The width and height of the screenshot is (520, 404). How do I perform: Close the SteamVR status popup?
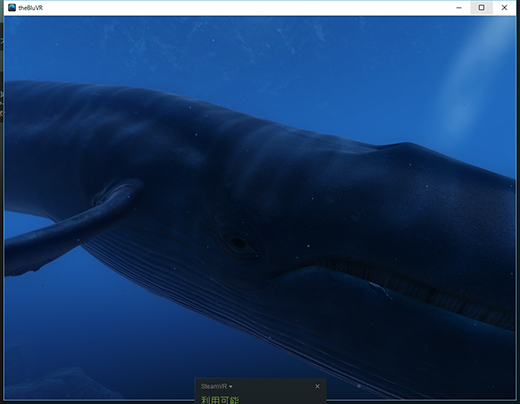point(317,386)
